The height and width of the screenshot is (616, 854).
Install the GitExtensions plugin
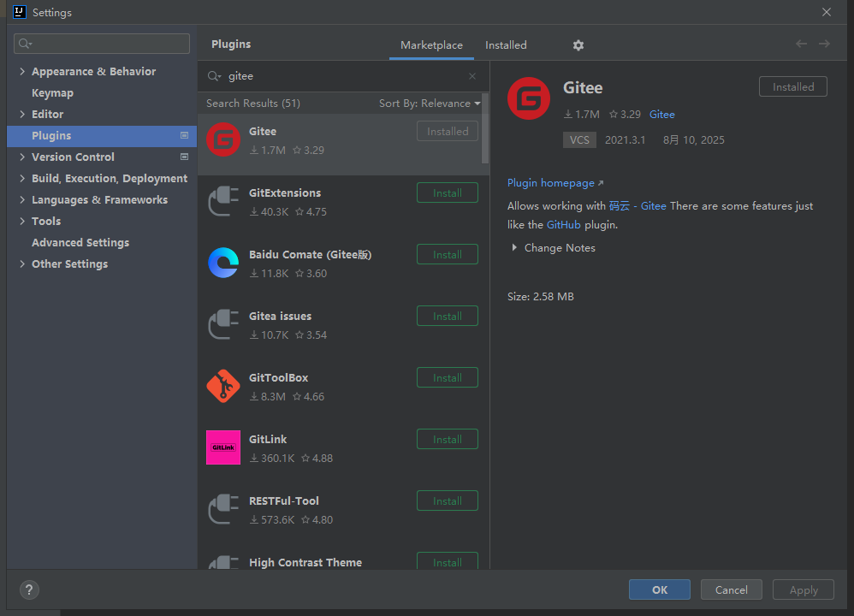(x=448, y=192)
